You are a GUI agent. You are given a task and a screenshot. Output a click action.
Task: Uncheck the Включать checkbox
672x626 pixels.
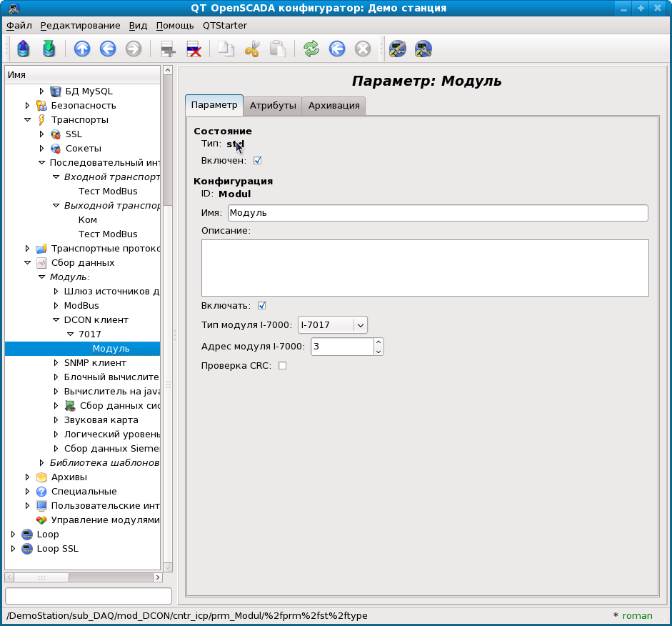[261, 306]
